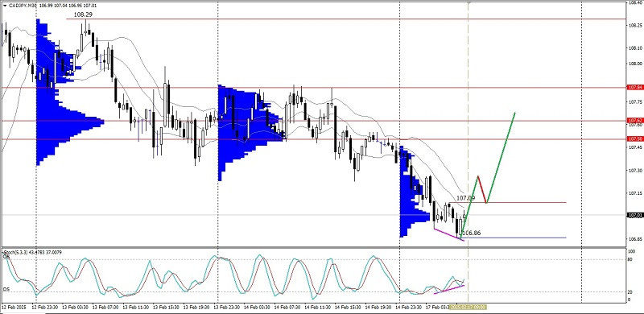Select the 107.09 text label on chart

(466, 198)
